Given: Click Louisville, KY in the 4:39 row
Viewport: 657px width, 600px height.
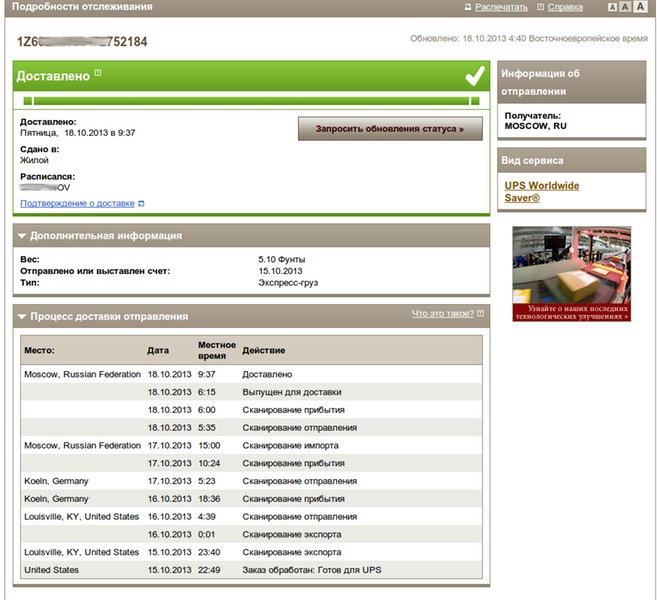Looking at the screenshot, I should pyautogui.click(x=81, y=517).
